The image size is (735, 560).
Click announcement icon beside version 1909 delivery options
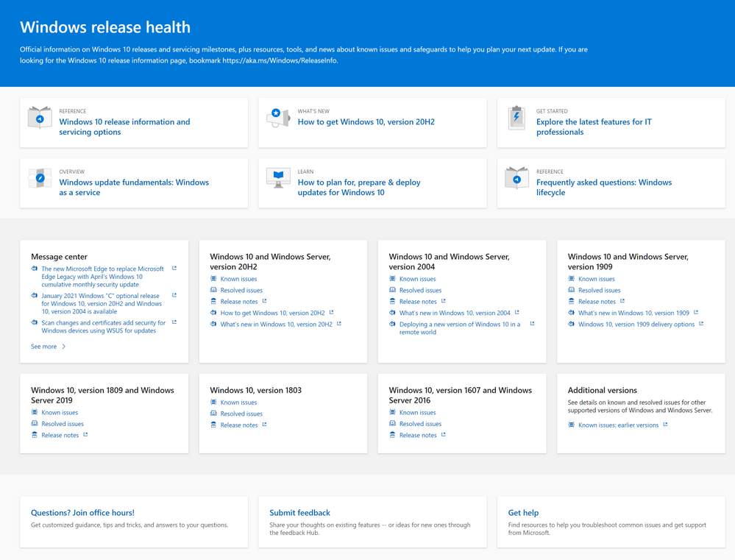click(572, 324)
